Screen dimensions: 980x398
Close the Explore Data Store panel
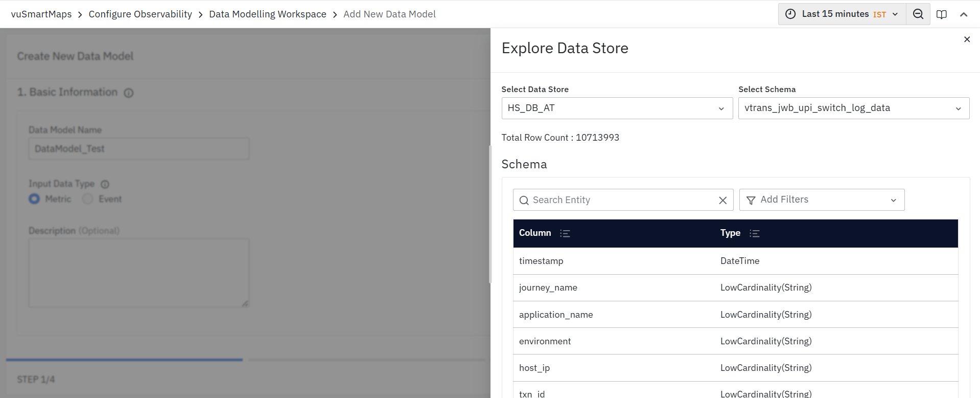[966, 39]
